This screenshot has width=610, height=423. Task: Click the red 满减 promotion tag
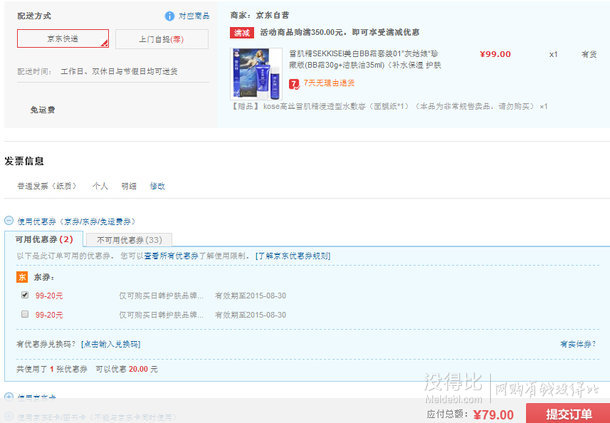(242, 33)
